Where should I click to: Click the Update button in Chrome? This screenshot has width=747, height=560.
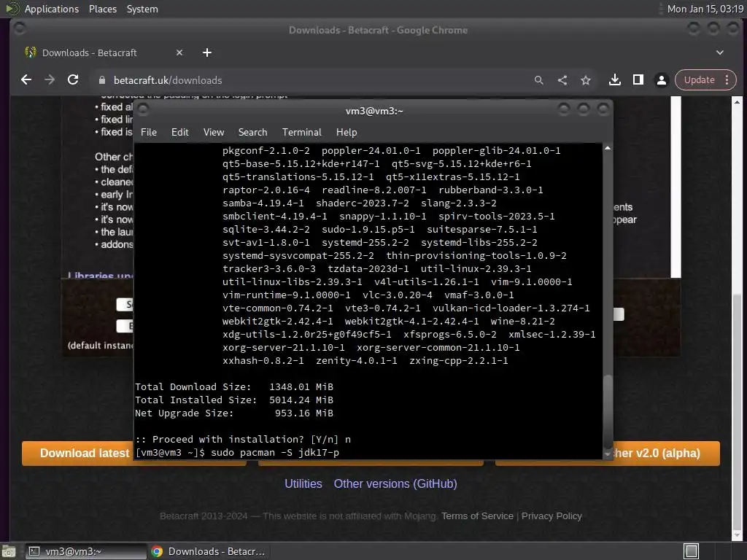[x=699, y=80]
